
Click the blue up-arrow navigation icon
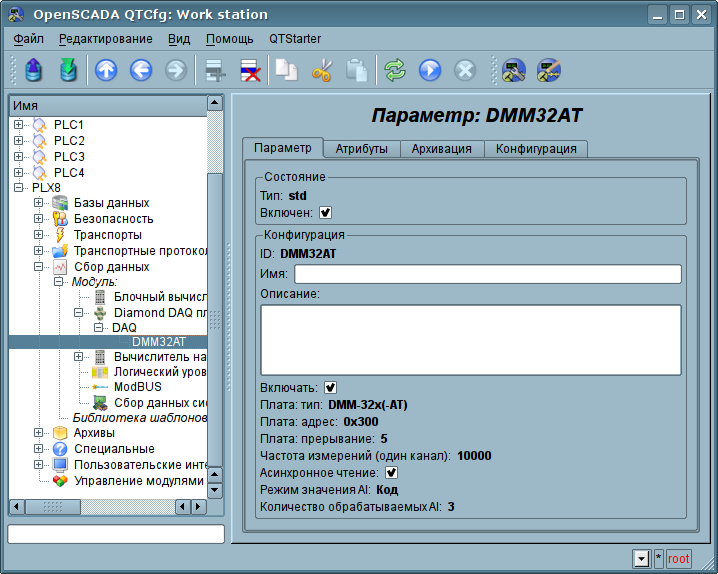106,70
